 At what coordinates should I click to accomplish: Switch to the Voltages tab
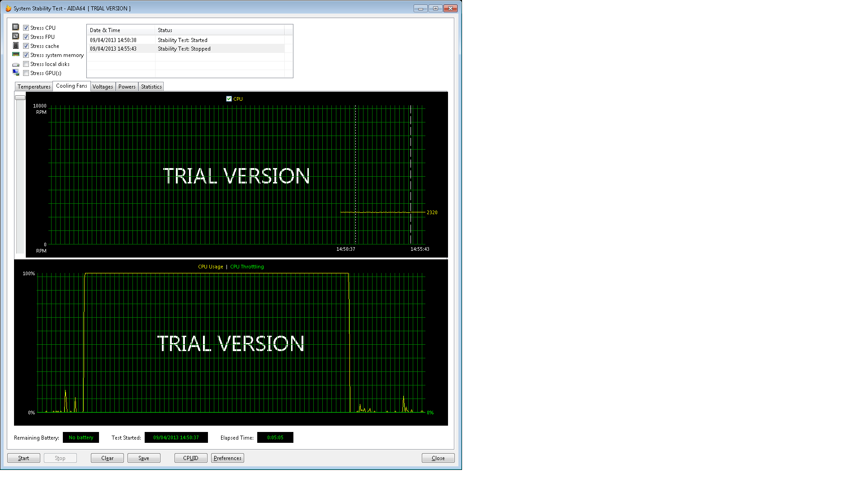click(103, 87)
